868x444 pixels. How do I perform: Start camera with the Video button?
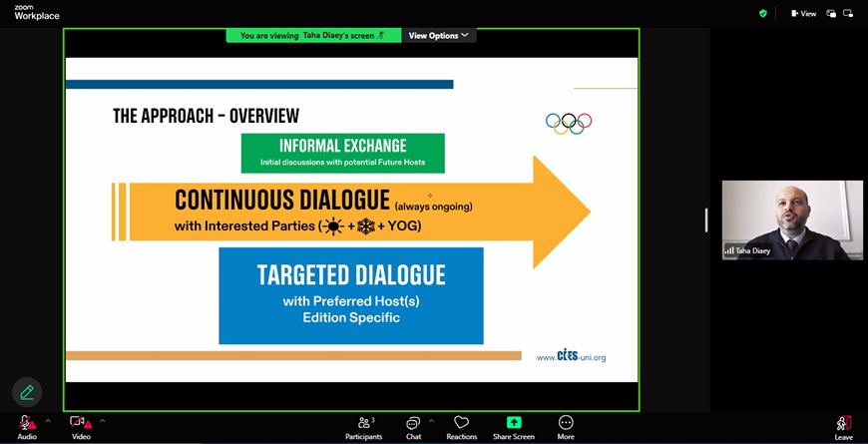(x=81, y=424)
